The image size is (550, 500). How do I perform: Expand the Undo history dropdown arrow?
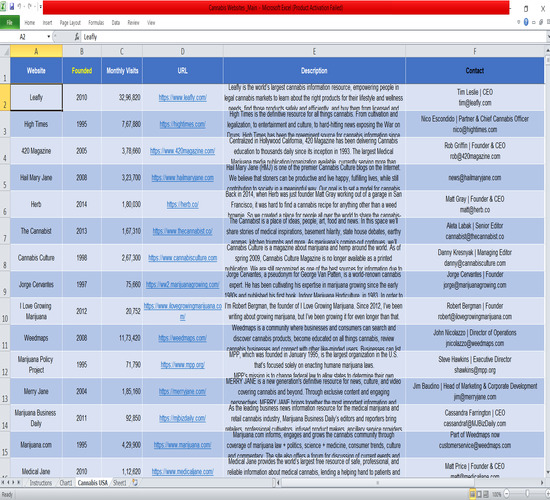pyautogui.click(x=24, y=7)
